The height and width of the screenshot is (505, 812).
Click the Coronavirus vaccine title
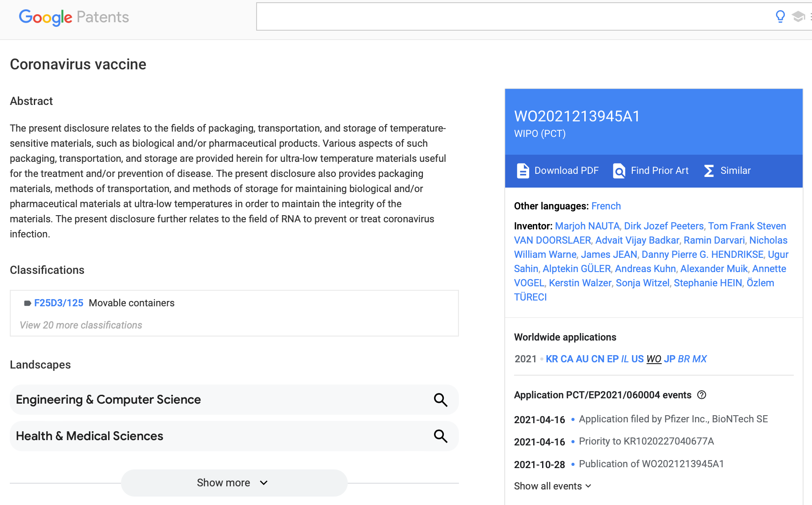point(78,64)
